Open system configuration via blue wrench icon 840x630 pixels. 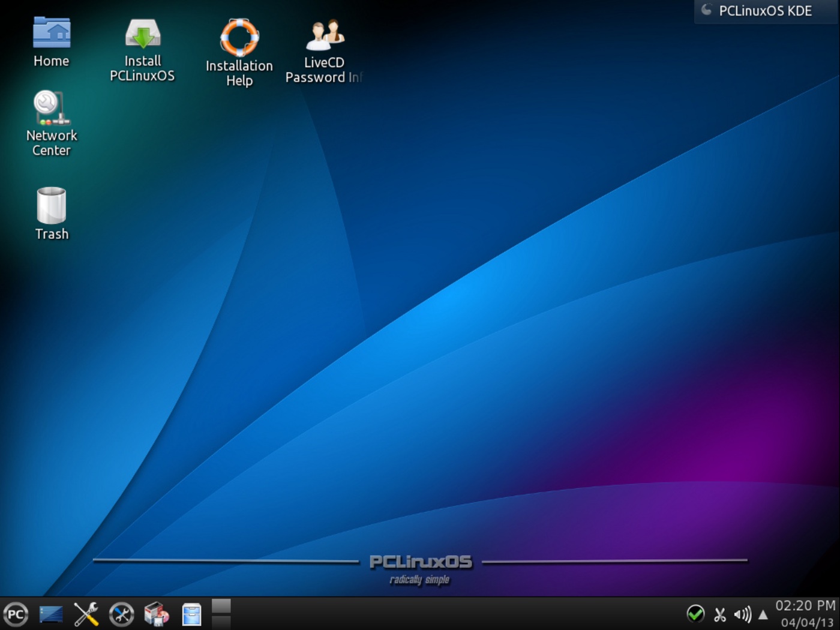point(121,613)
